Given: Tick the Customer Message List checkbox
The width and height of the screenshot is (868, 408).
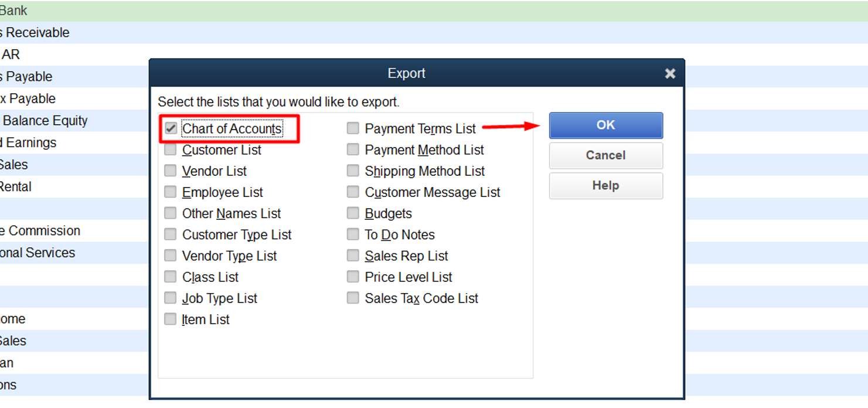Looking at the screenshot, I should click(353, 192).
